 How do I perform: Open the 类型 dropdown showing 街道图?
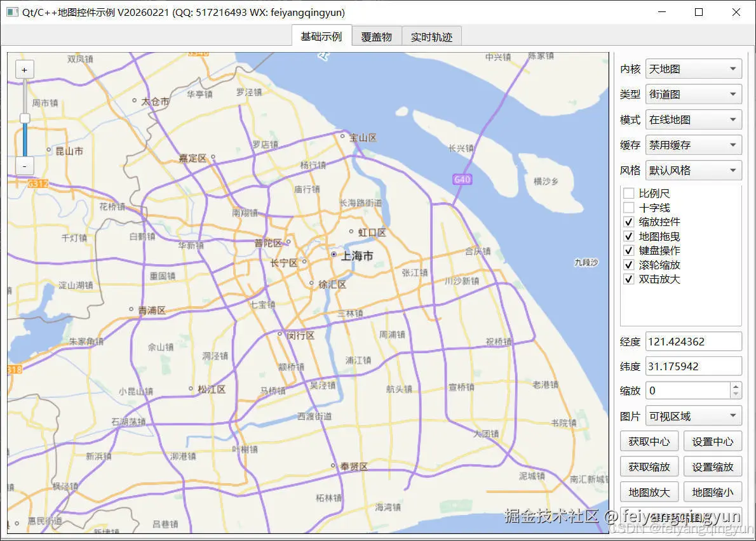[693, 95]
